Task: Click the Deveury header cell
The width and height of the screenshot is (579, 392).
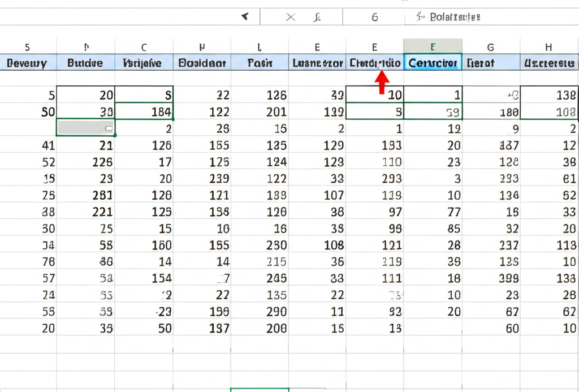Action: [27, 63]
